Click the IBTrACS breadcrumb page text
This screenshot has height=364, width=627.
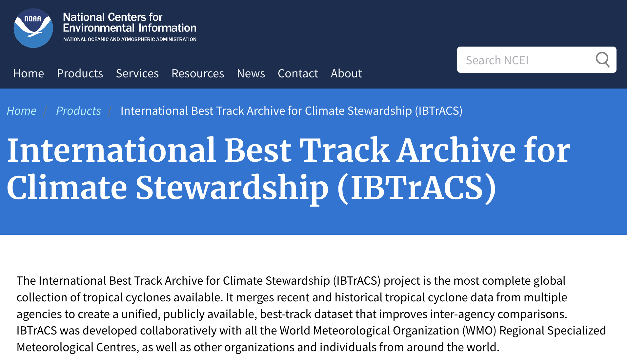click(292, 111)
